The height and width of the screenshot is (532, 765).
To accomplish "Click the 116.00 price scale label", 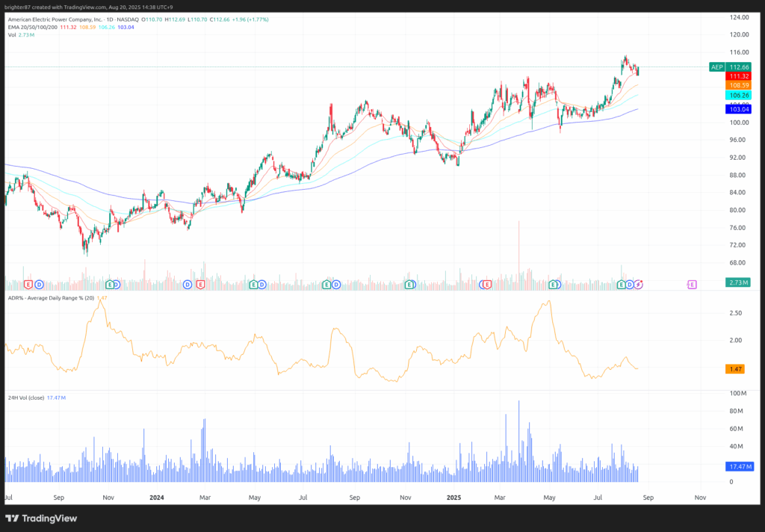I will tap(739, 52).
